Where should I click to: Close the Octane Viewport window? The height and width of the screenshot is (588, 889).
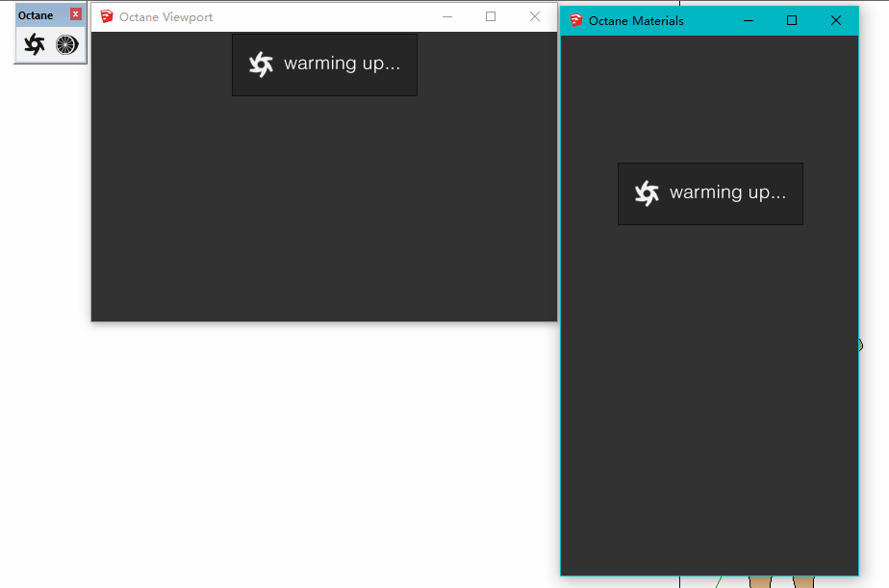coord(535,16)
